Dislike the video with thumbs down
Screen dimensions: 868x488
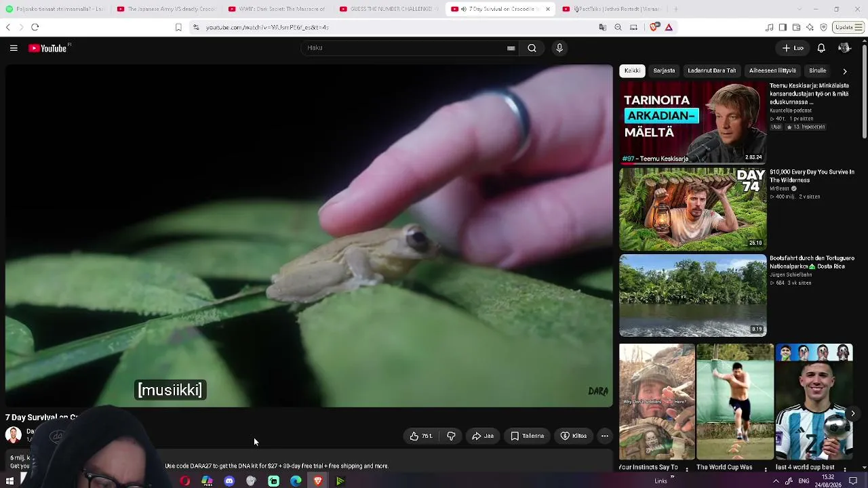coord(451,436)
